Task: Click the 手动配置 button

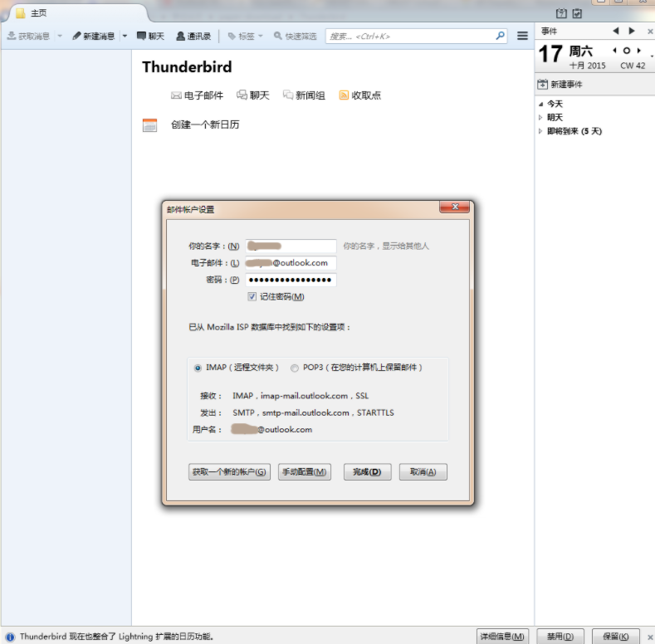Action: pos(305,472)
